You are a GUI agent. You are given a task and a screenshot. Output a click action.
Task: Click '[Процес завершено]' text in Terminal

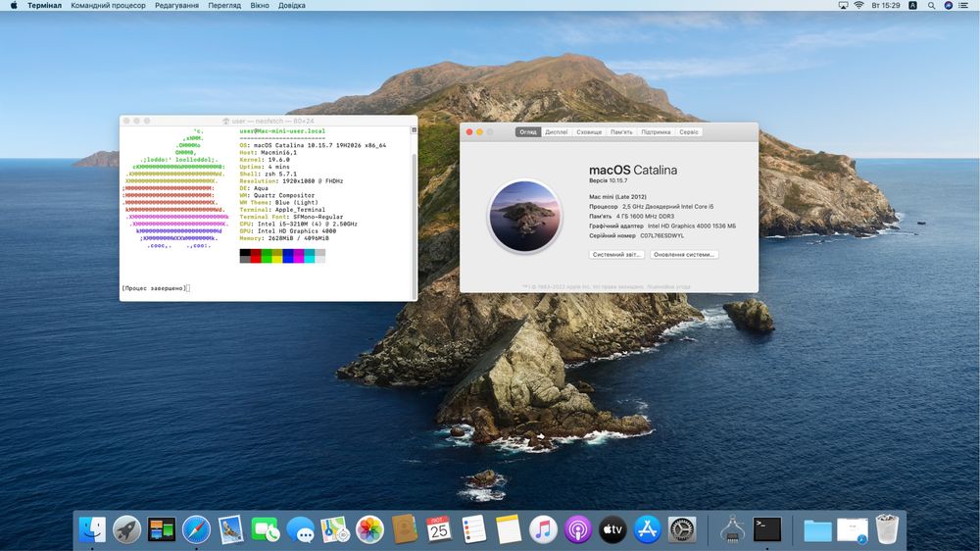(154, 288)
